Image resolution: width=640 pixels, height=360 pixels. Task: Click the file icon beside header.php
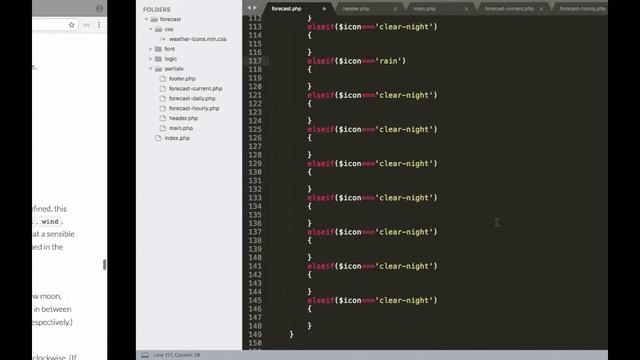[x=163, y=118]
